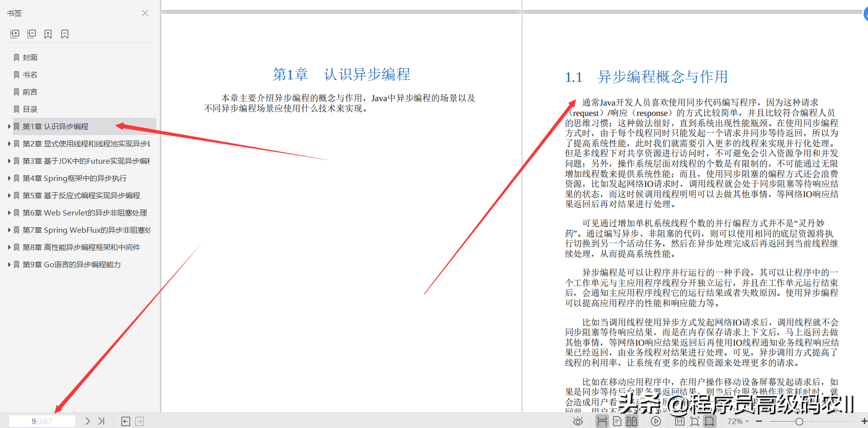Start slideshow play mode

click(x=656, y=421)
